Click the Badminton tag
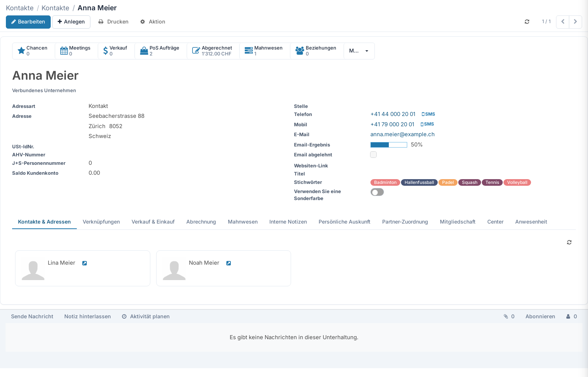This screenshot has width=588, height=377. (385, 182)
